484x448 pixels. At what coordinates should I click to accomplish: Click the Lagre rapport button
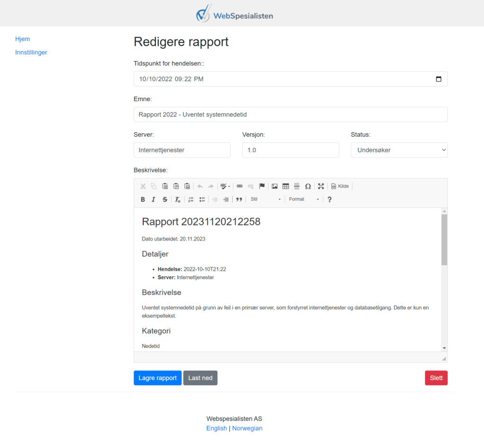[x=157, y=378]
